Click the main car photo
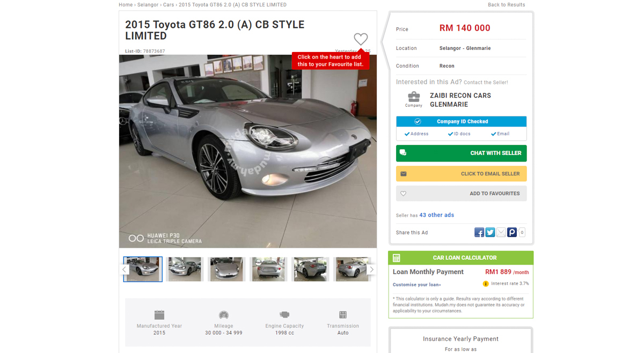 point(248,151)
